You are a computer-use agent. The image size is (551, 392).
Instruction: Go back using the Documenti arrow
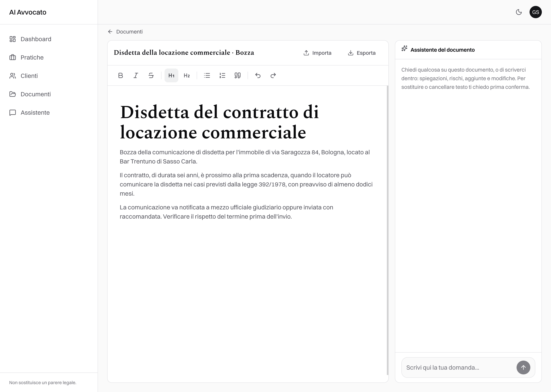pos(110,32)
